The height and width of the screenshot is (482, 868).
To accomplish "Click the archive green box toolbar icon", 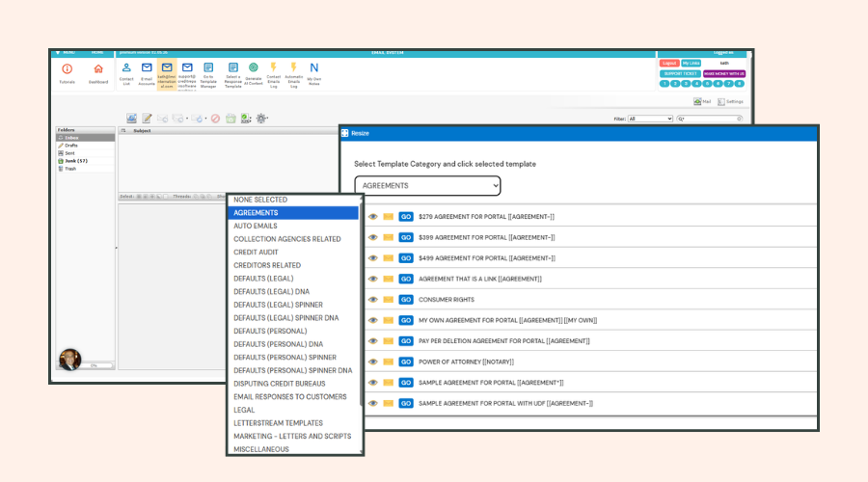I will (x=231, y=119).
